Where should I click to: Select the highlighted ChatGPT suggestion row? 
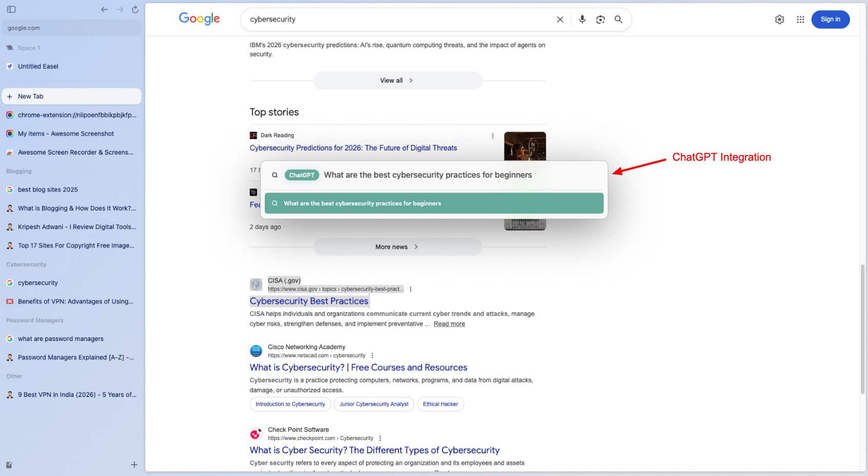point(434,203)
